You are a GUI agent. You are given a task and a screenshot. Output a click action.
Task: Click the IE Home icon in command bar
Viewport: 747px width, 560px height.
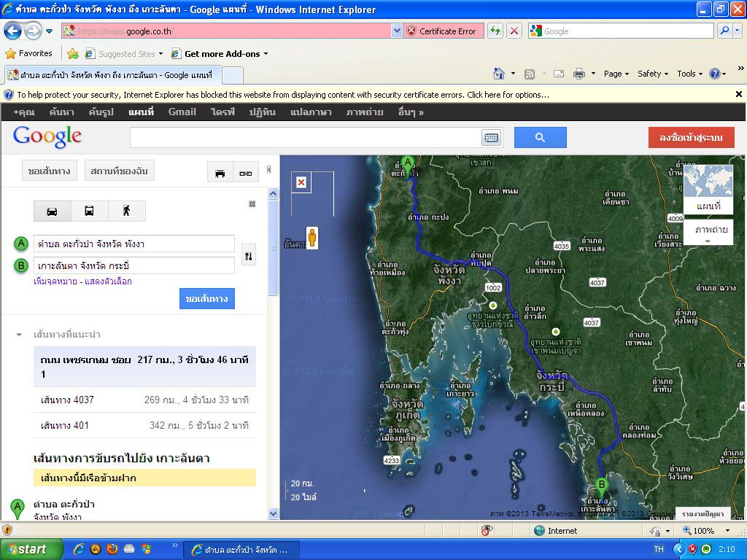tap(499, 74)
